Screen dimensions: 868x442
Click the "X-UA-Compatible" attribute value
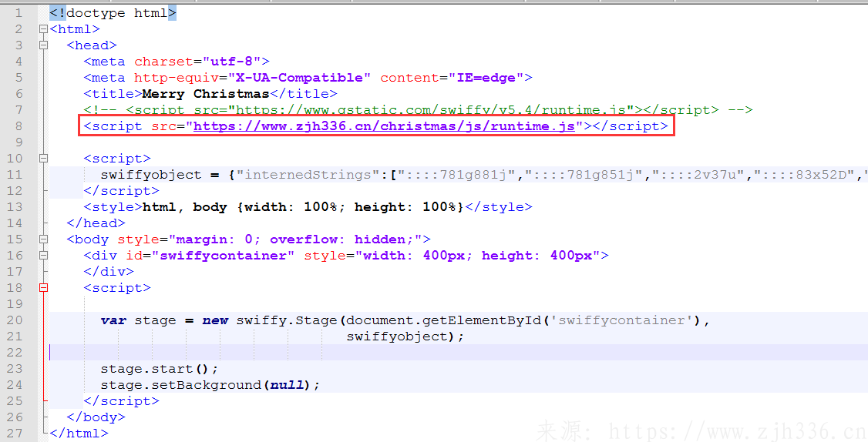(x=299, y=78)
